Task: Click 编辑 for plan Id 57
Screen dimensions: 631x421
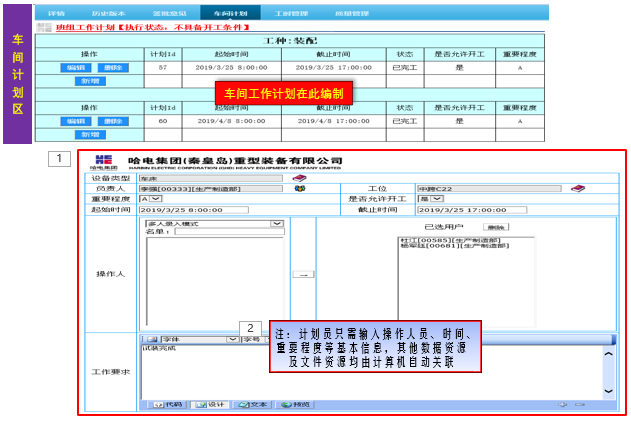Action: click(x=76, y=67)
